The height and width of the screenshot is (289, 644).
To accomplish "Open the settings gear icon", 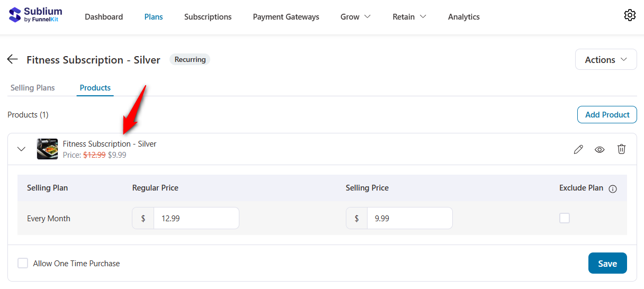I will coord(630,15).
